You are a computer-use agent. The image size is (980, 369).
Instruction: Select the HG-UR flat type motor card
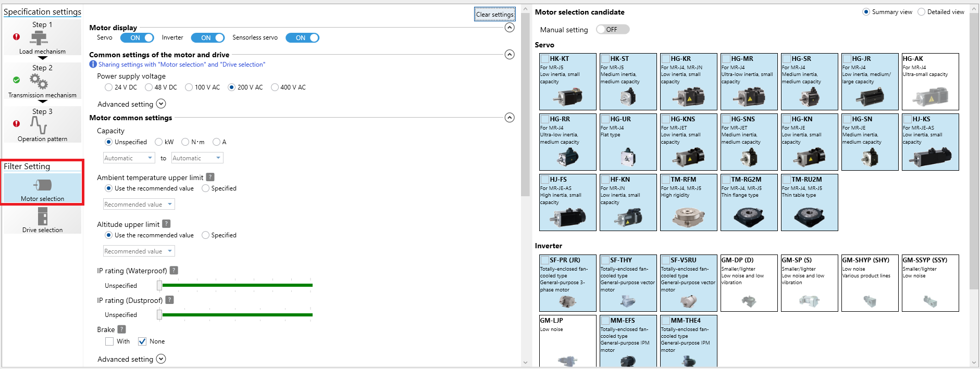628,142
